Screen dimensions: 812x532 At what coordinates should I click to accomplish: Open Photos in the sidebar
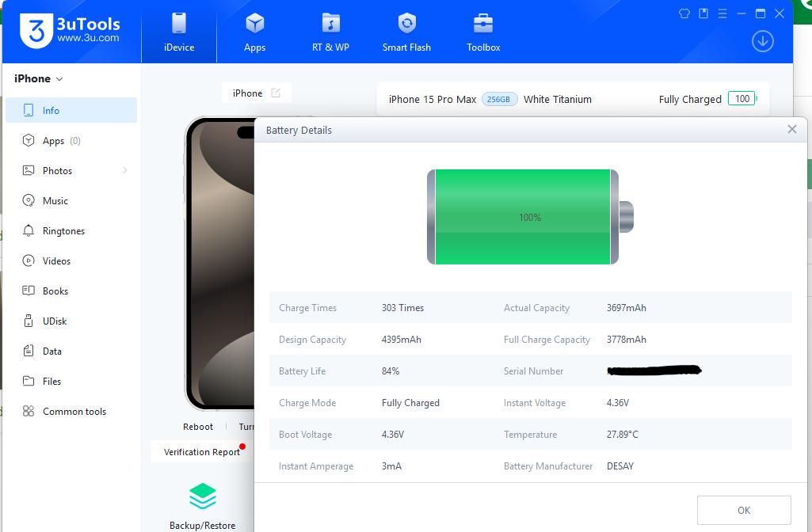click(x=71, y=171)
